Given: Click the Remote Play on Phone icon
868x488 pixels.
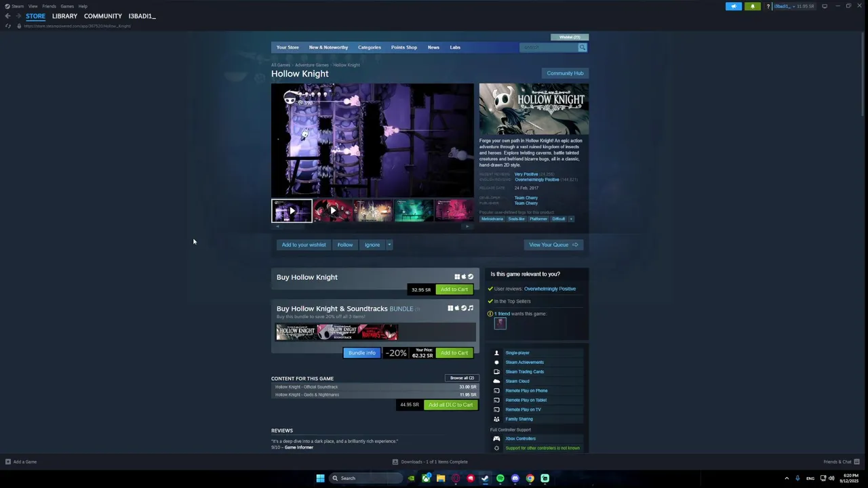Looking at the screenshot, I should tap(496, 390).
